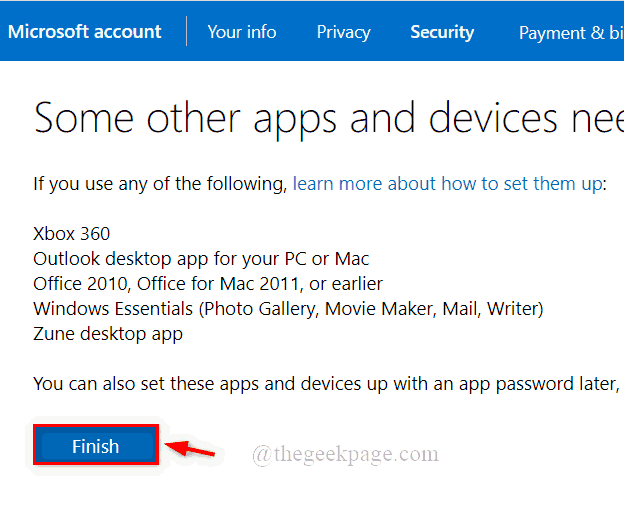Click the Windows Essentials line
624x520 pixels.
pyautogui.click(x=287, y=309)
